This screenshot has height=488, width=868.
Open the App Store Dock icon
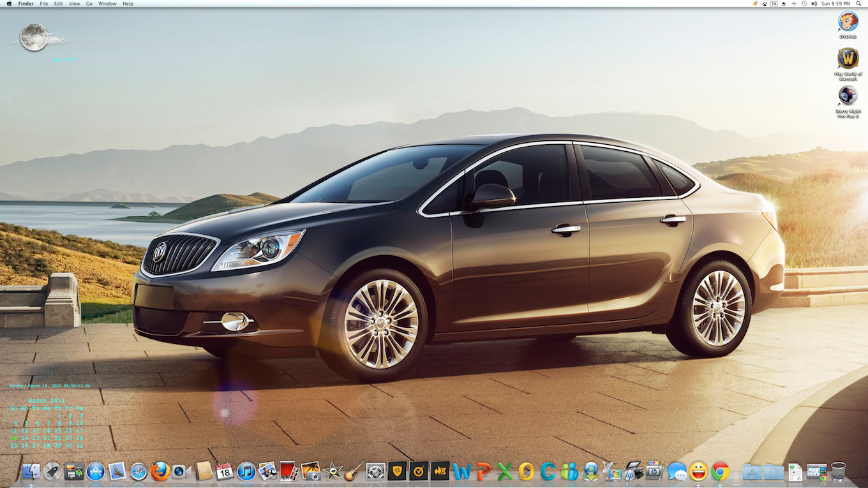coord(96,471)
